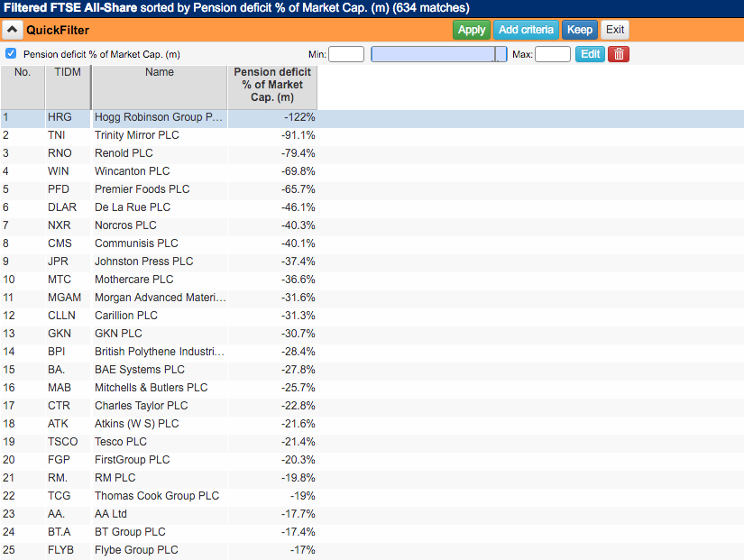The image size is (744, 560).
Task: Click the DLAR ticker cell
Action: pos(68,207)
